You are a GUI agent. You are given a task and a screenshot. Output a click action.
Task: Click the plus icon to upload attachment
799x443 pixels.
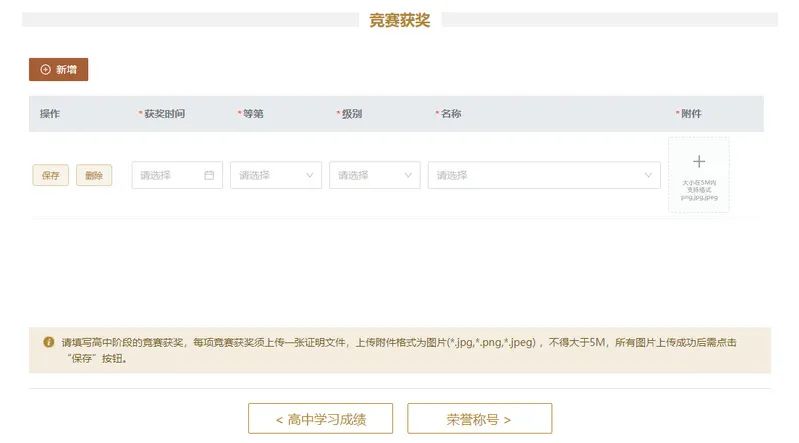[x=699, y=162]
